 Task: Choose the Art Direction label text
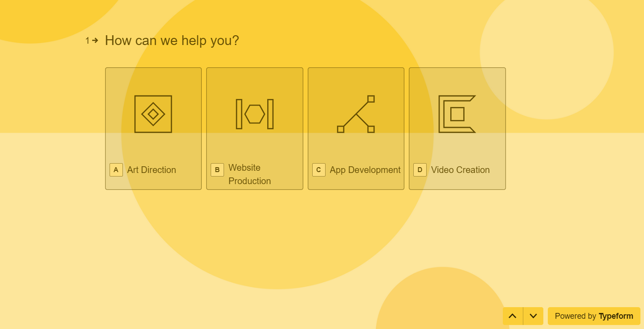(x=151, y=170)
